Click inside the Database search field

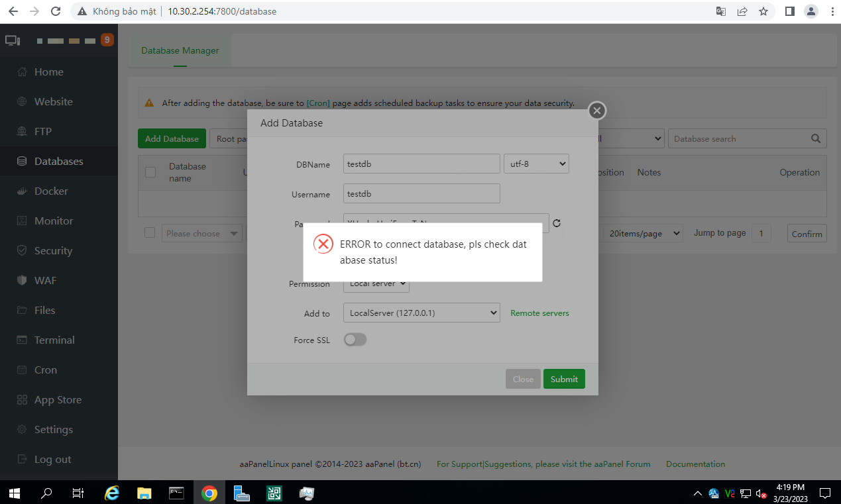click(x=738, y=139)
